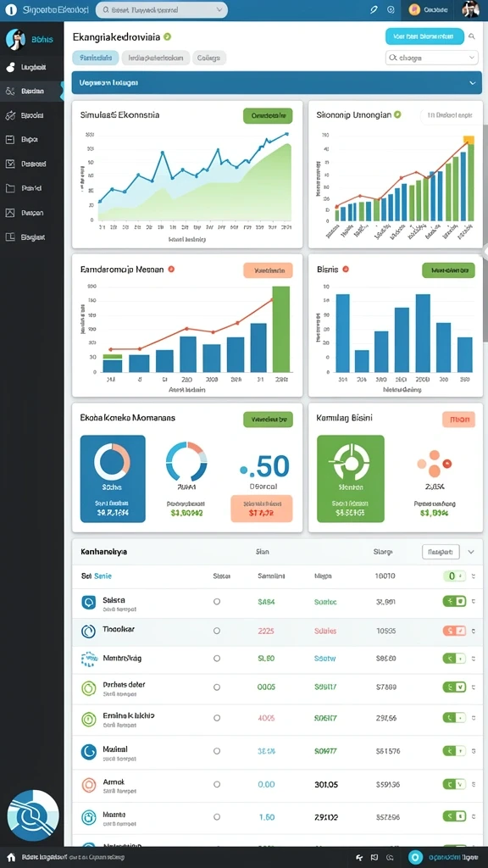Toggle the orange switch in Tlooolkar row
Viewport: 488px width, 868px height.
click(454, 631)
